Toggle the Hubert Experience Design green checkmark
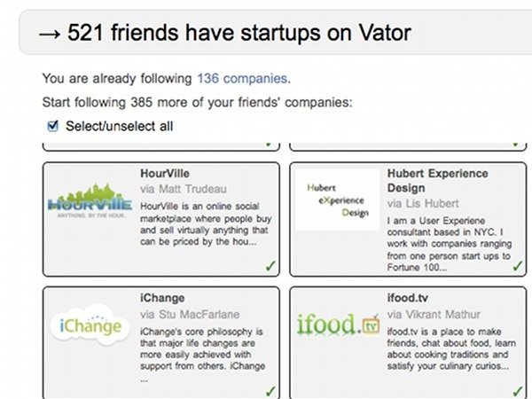The width and height of the screenshot is (532, 399). [517, 265]
